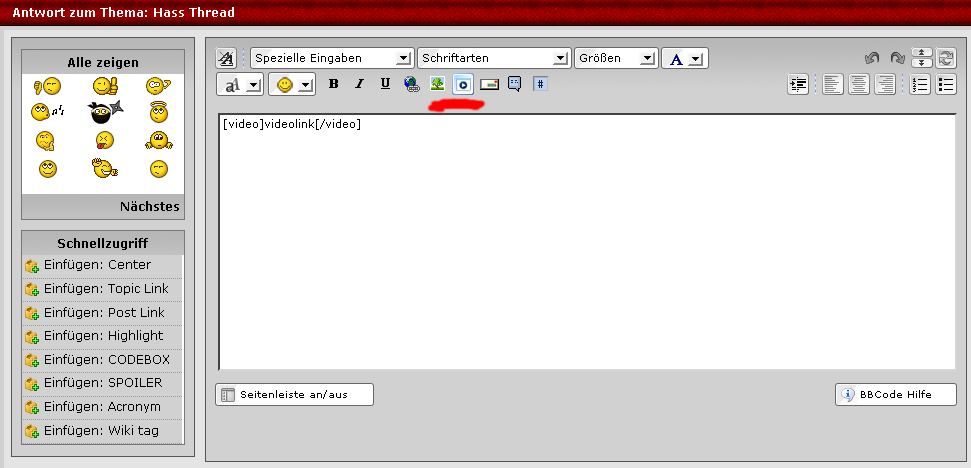The height and width of the screenshot is (468, 971).
Task: Apply bold formatting
Action: click(334, 84)
